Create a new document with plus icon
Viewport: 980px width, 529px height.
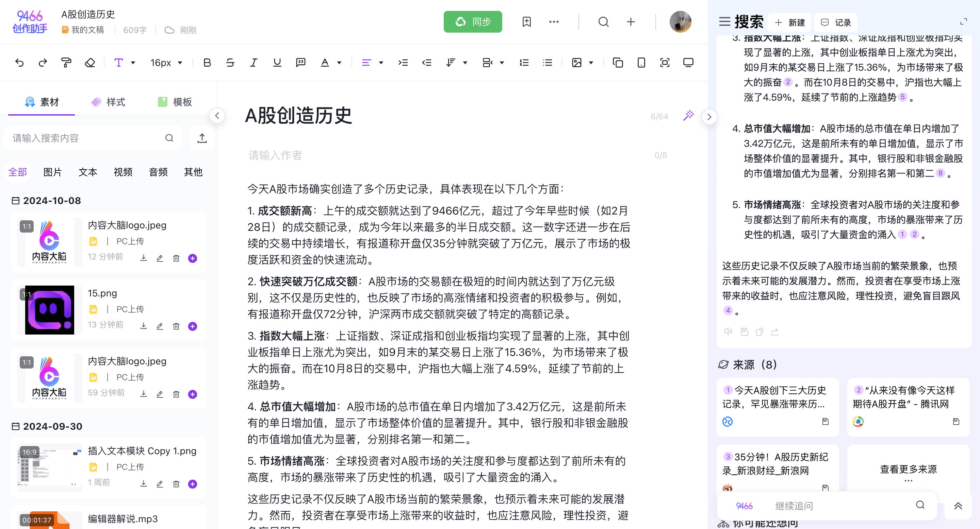pos(631,22)
